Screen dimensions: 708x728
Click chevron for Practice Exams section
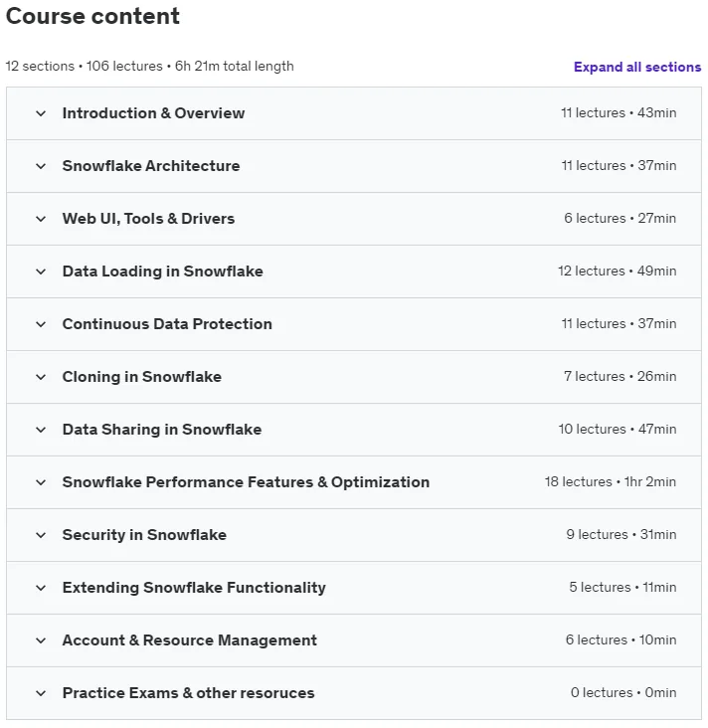point(41,693)
